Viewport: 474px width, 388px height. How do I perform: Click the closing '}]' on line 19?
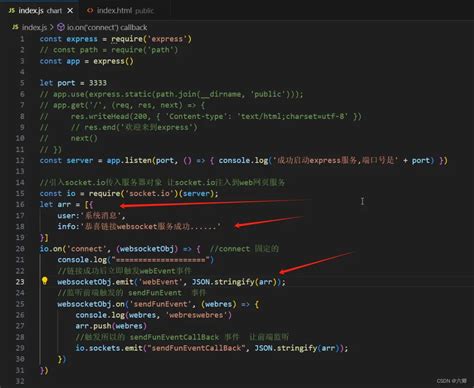point(44,238)
